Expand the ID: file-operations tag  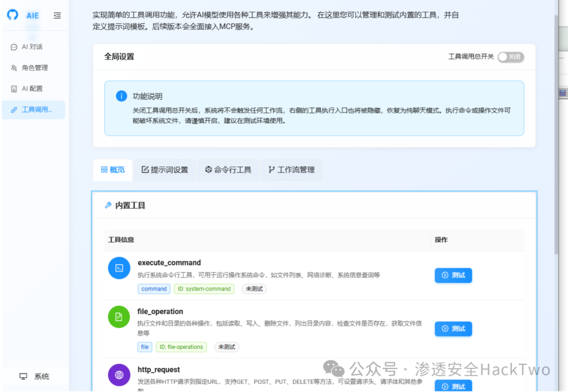[x=181, y=347]
